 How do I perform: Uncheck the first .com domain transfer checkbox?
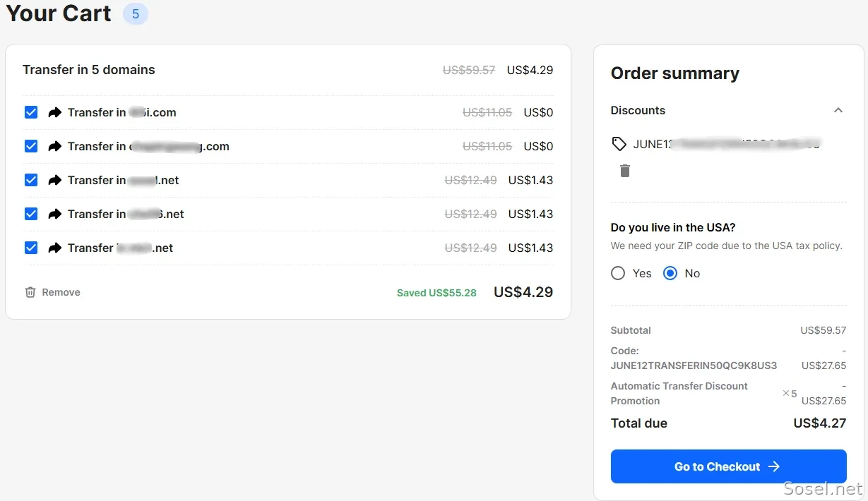31,112
